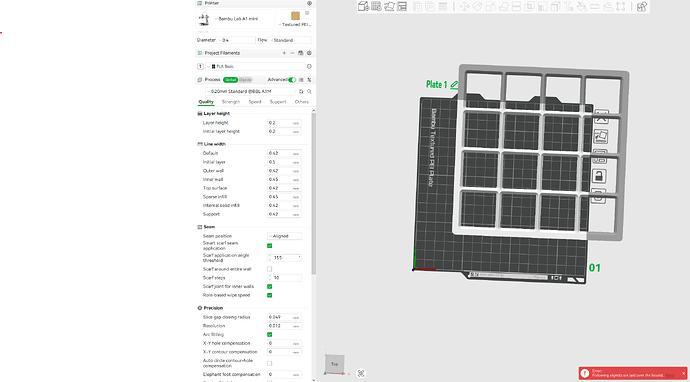The image size is (690, 382).
Task: Enable Scarf around entire wall checkbox
Action: click(x=269, y=269)
